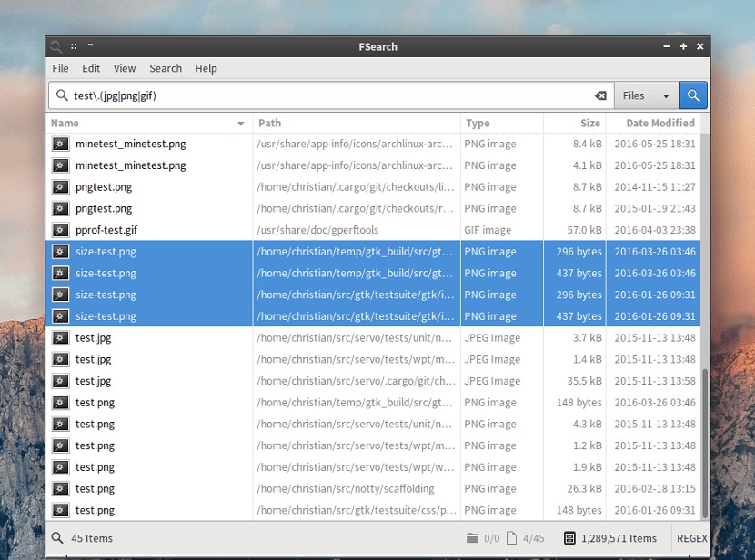This screenshot has height=560, width=755.
Task: Open the Help menu
Action: [206, 68]
